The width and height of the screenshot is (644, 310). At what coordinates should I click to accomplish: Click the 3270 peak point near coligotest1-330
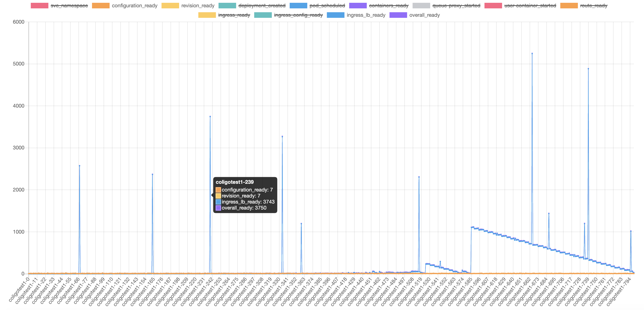point(282,137)
